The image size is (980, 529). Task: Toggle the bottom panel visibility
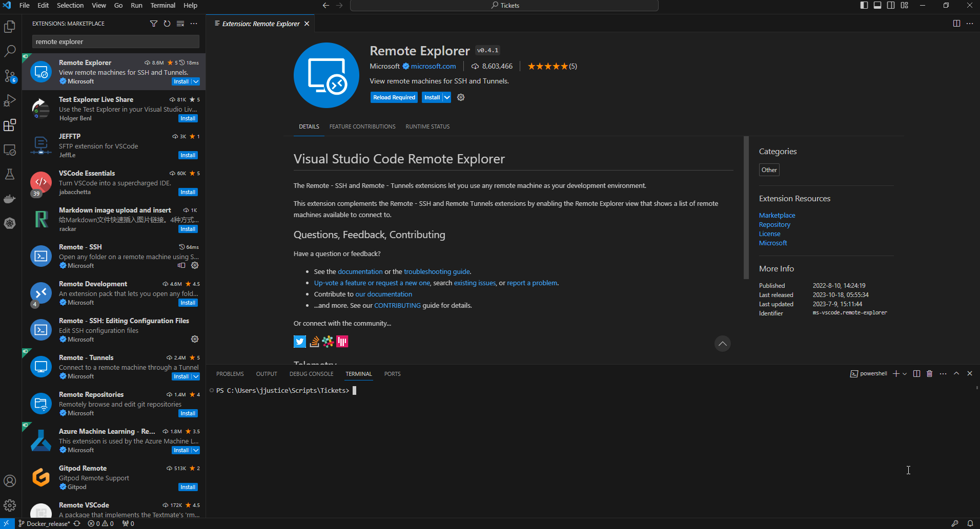pos(877,5)
